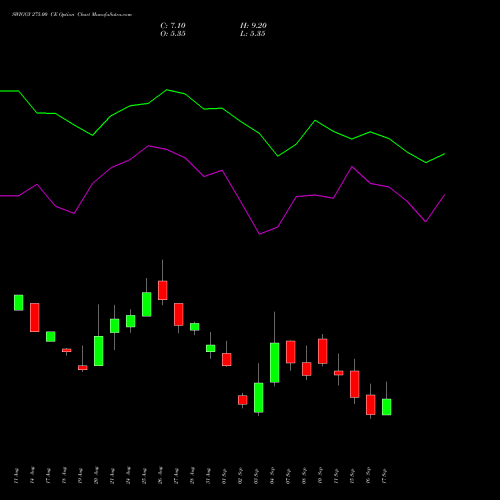Click the small red candlestick for 02 Sep
The height and width of the screenshot is (500, 500).
(242, 400)
